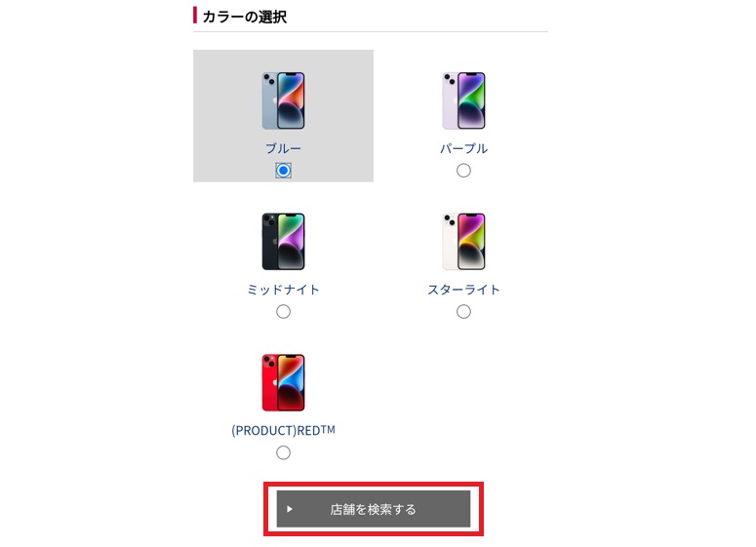Click the red bar beside カラーの選択
This screenshot has width=756, height=547.
[195, 15]
